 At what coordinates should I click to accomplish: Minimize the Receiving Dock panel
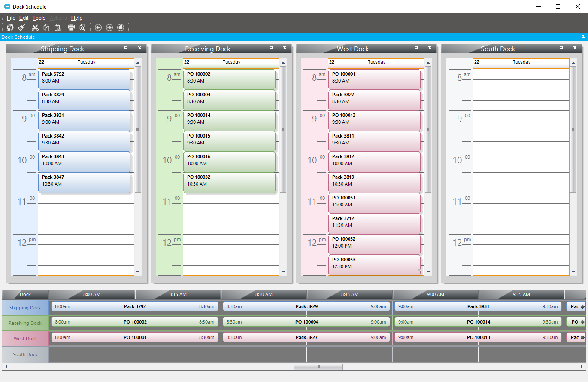(271, 48)
